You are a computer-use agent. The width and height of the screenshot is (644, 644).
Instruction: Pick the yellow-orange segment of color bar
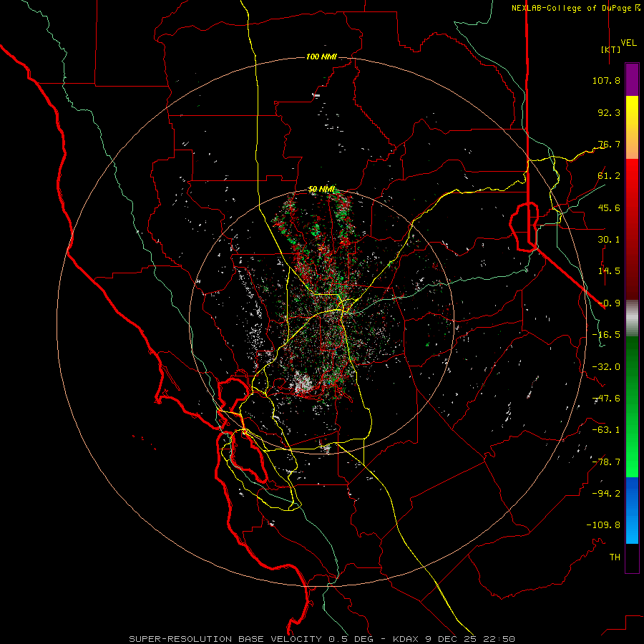pyautogui.click(x=632, y=127)
